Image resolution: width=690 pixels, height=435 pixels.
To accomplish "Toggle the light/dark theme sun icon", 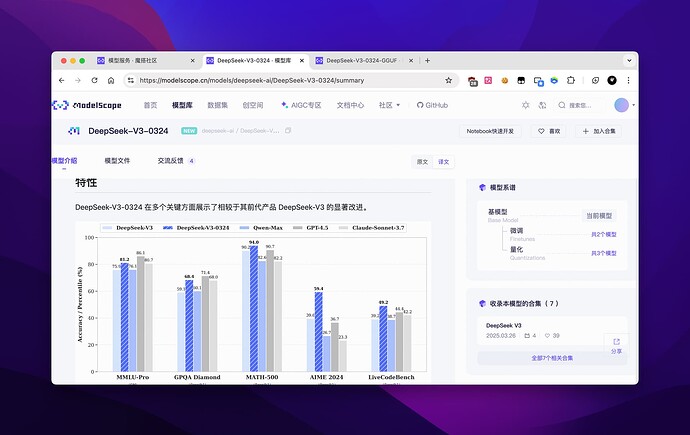I will (525, 105).
